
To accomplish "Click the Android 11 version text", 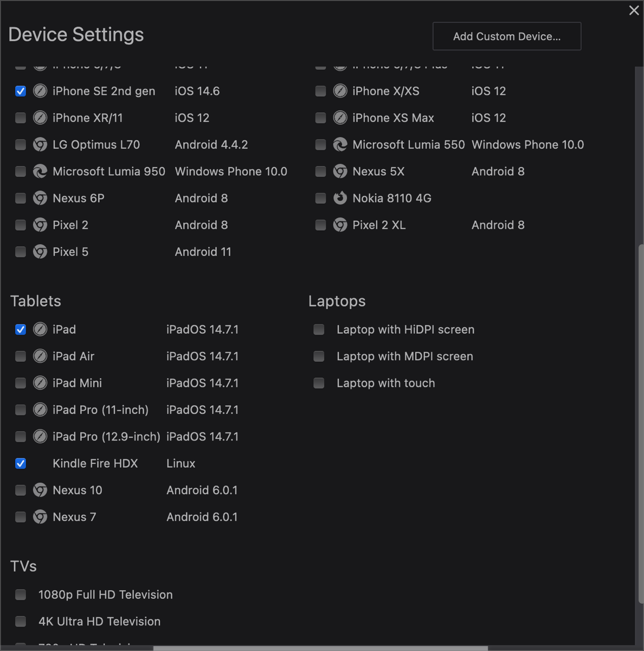I will pyautogui.click(x=203, y=252).
